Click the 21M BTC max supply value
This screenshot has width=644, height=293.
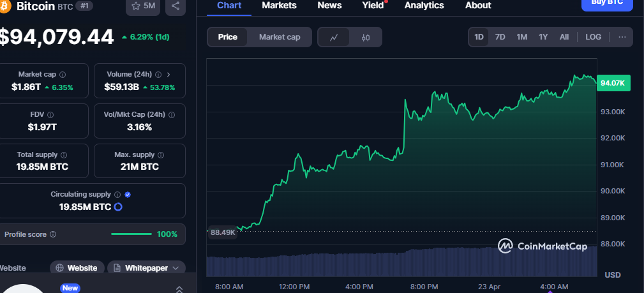[139, 167]
